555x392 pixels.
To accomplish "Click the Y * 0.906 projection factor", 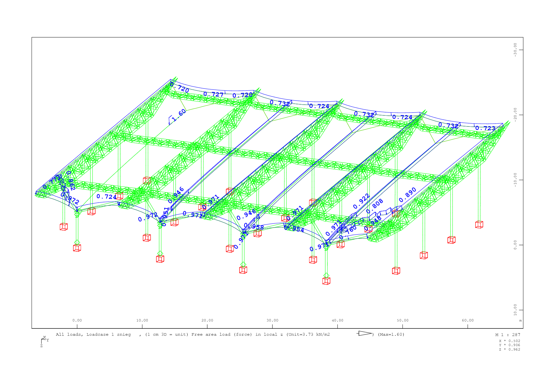I will 509,345.
